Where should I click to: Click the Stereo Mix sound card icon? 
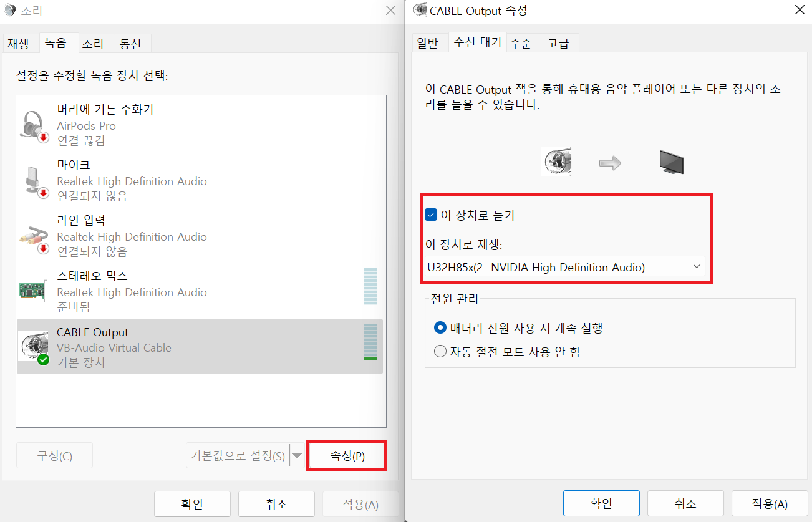[x=34, y=291]
